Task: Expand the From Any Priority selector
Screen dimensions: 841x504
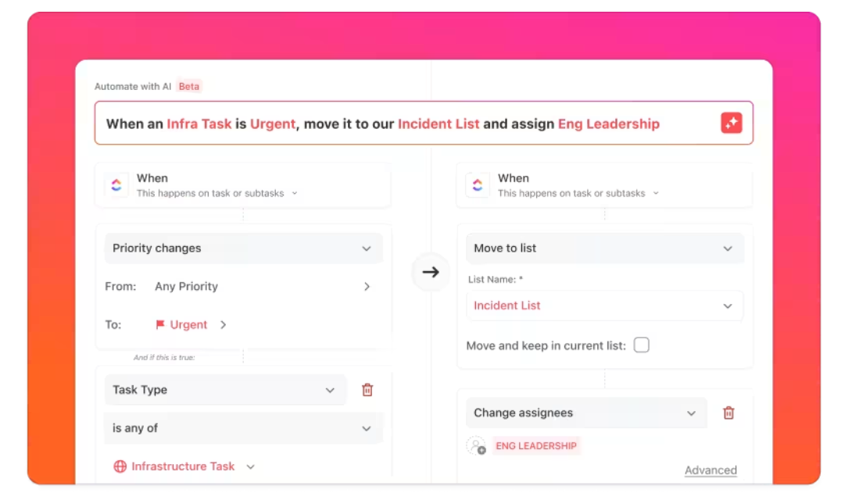Action: pyautogui.click(x=367, y=287)
